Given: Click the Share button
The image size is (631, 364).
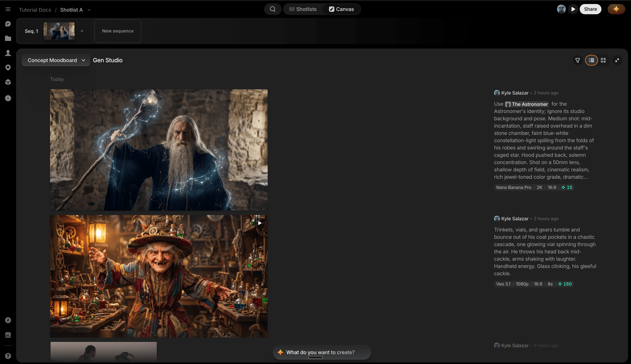Looking at the screenshot, I should coord(590,9).
